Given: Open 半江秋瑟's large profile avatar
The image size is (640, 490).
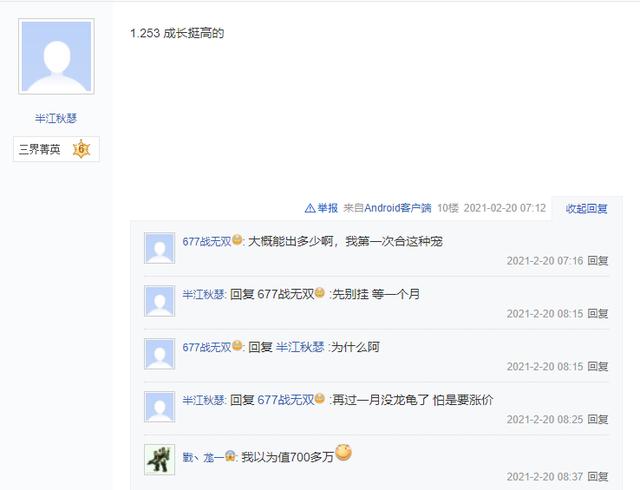Looking at the screenshot, I should (x=56, y=56).
